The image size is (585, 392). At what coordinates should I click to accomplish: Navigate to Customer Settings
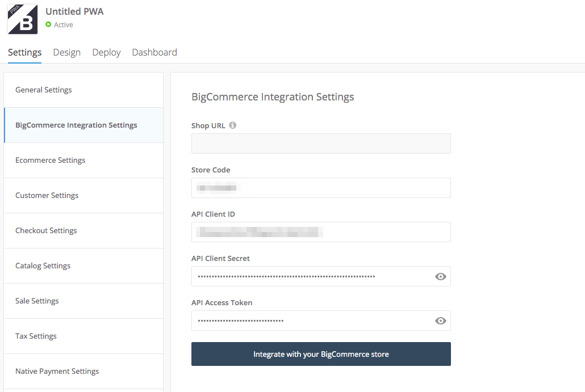click(47, 195)
